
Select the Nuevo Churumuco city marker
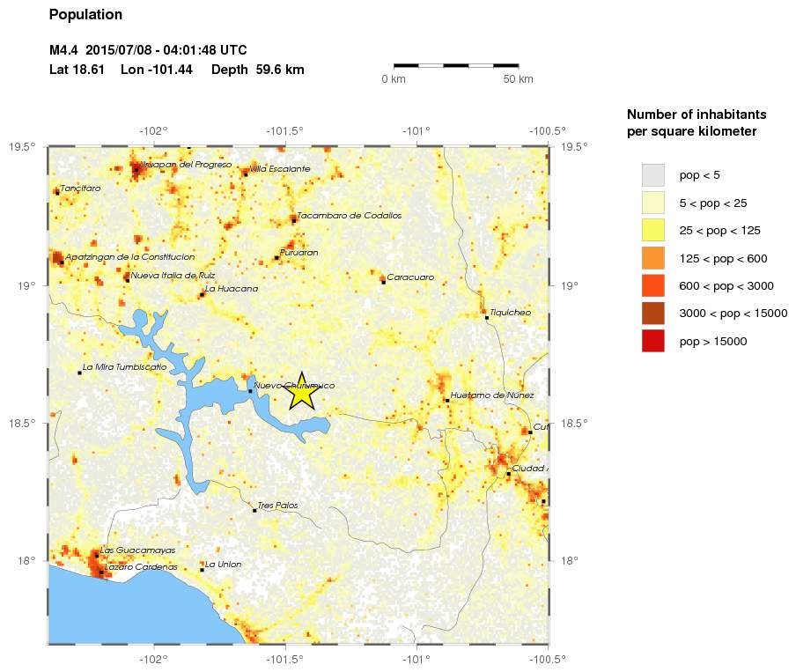(x=250, y=391)
